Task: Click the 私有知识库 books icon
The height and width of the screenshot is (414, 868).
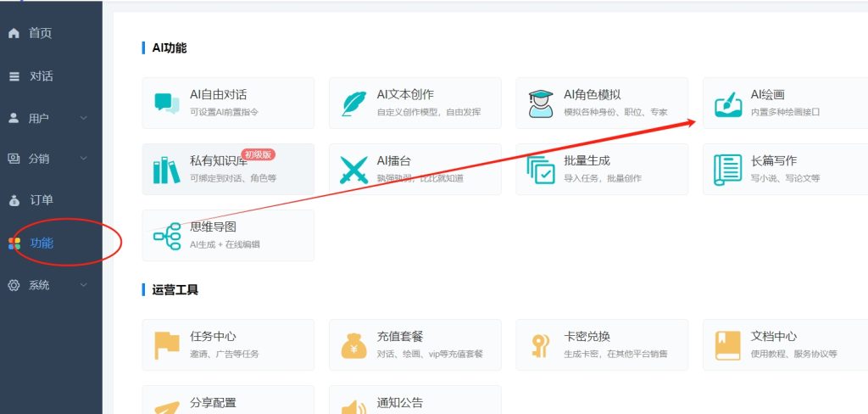Action: click(167, 170)
